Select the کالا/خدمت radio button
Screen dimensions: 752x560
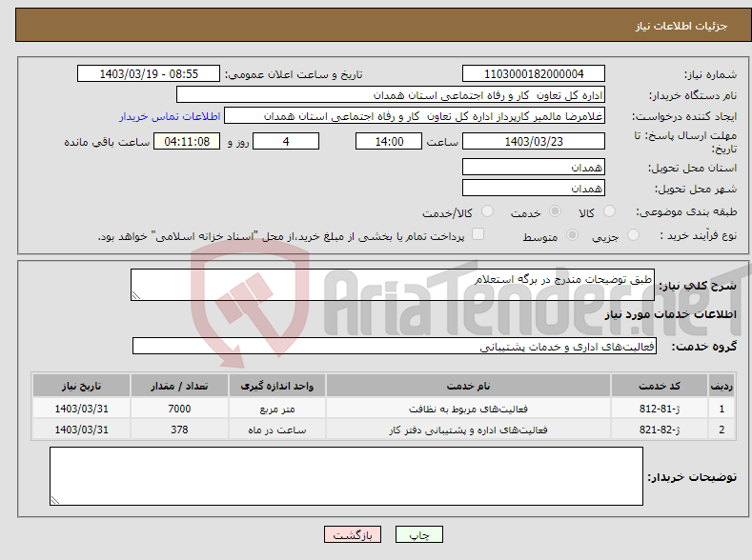487,211
